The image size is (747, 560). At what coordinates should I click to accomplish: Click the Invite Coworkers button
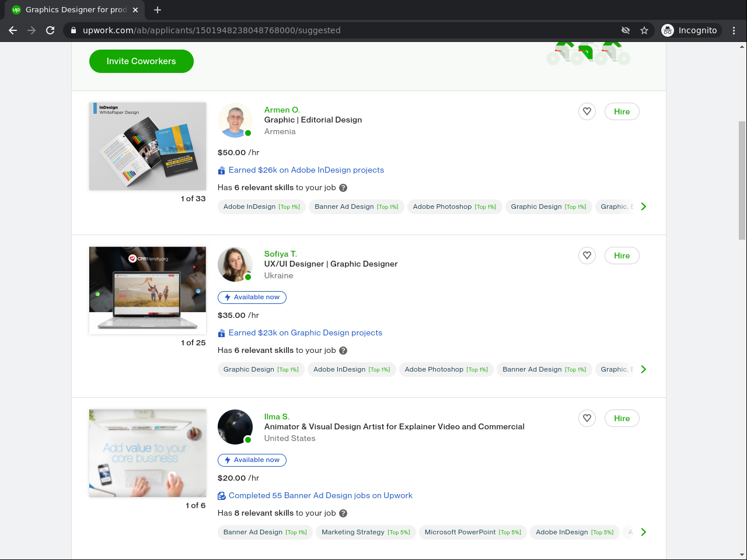(x=141, y=61)
